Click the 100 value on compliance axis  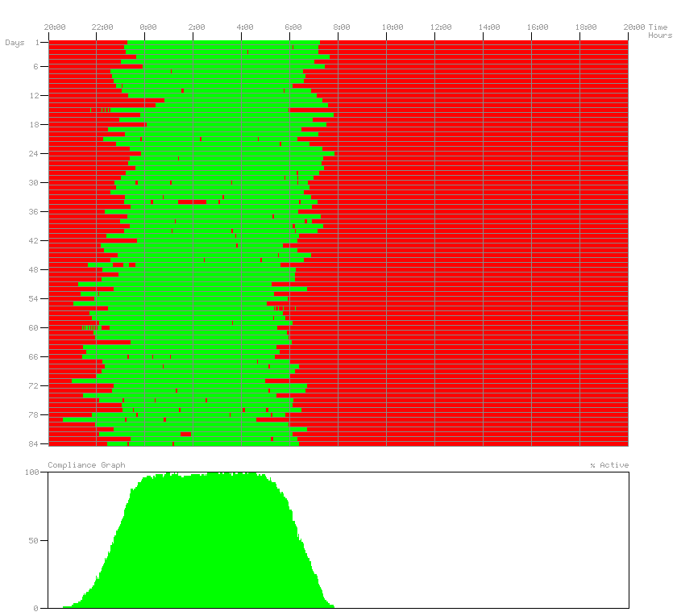click(31, 472)
